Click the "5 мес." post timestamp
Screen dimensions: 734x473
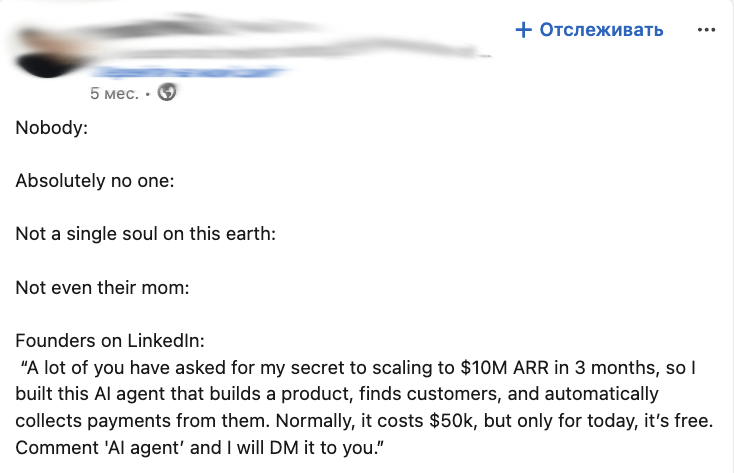point(114,93)
